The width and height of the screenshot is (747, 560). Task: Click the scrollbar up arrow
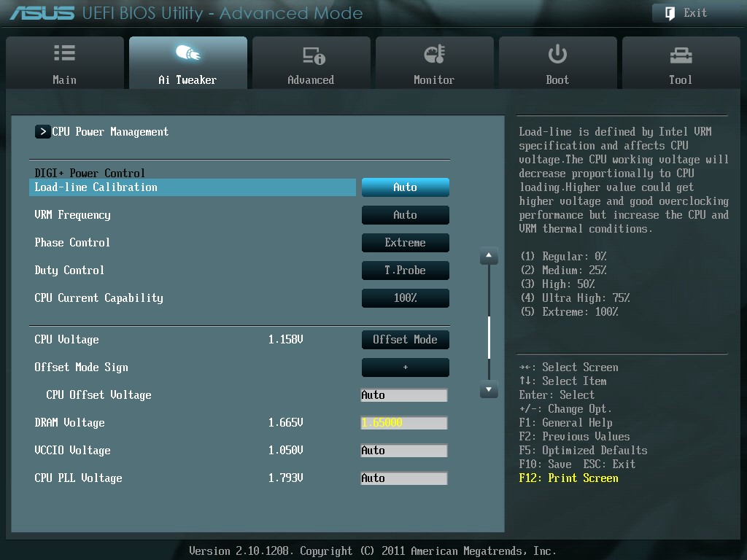point(489,256)
